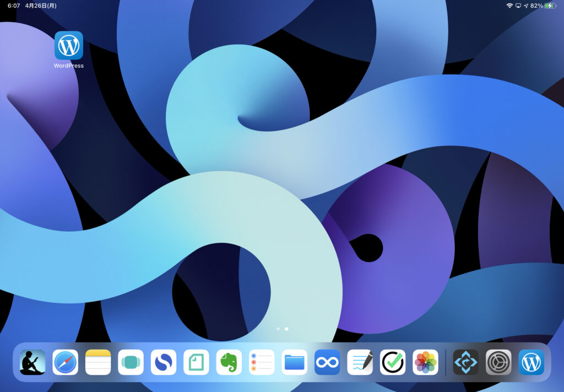564x392 pixels.
Task: Tap the second highlighted page dot
Action: tap(286, 329)
